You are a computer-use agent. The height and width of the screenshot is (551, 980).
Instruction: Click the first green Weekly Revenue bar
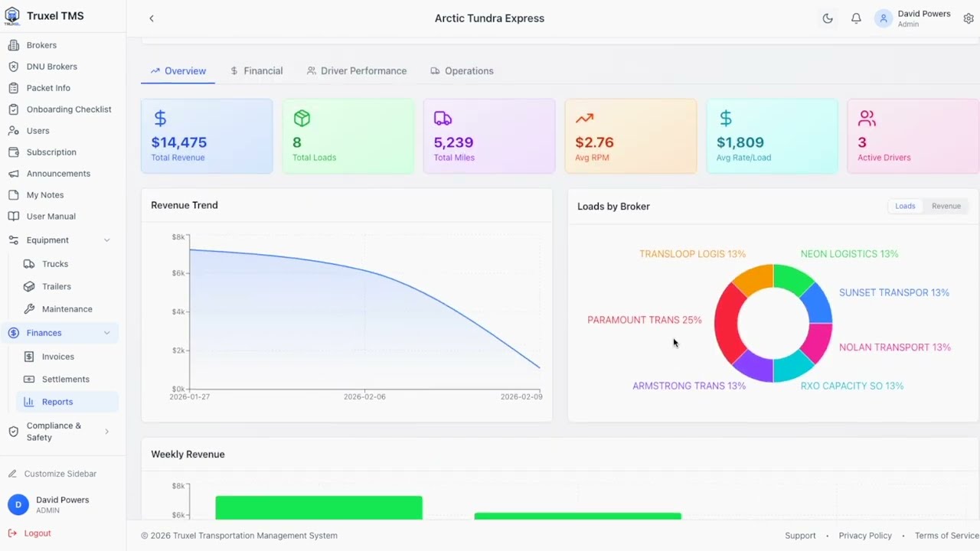coord(318,507)
